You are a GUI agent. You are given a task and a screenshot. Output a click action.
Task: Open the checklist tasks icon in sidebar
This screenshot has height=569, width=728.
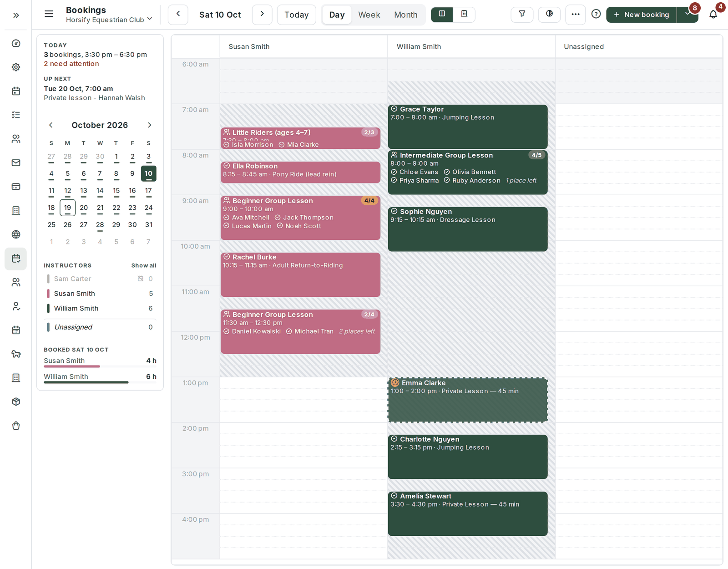(16, 115)
